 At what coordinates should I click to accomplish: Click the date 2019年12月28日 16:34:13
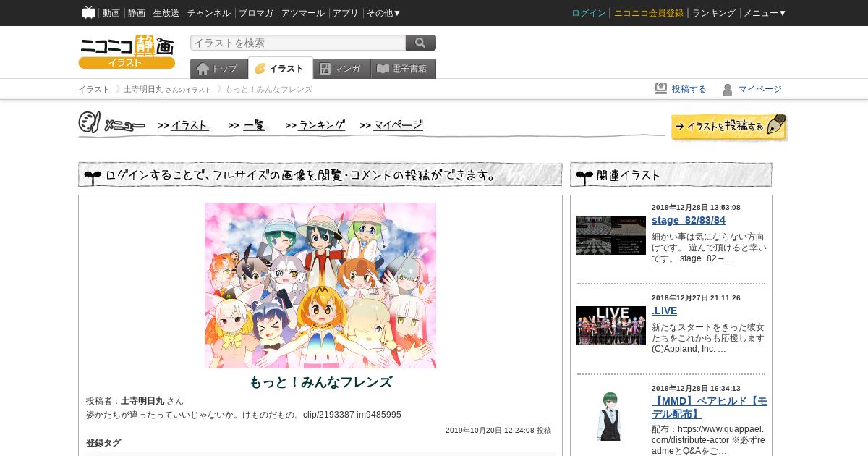[x=696, y=388]
